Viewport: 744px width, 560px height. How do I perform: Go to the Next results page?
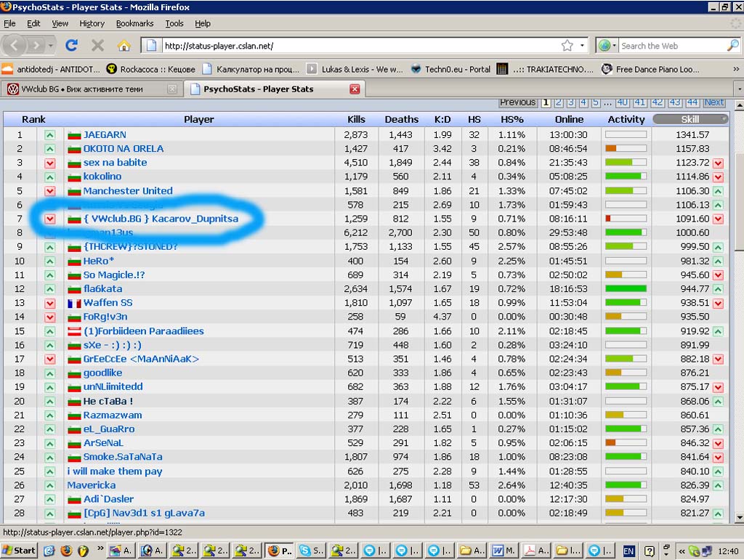714,102
